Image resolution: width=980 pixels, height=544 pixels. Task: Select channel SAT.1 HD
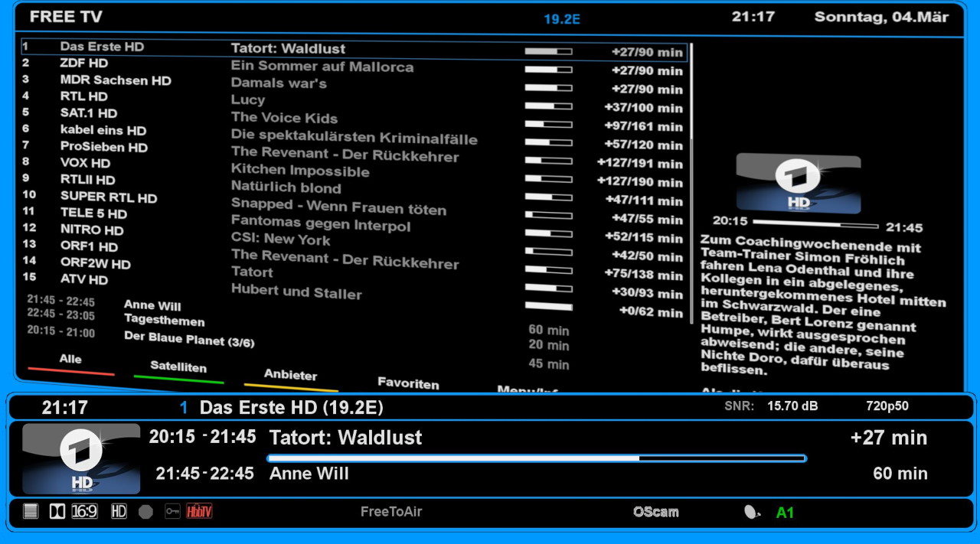coord(89,113)
